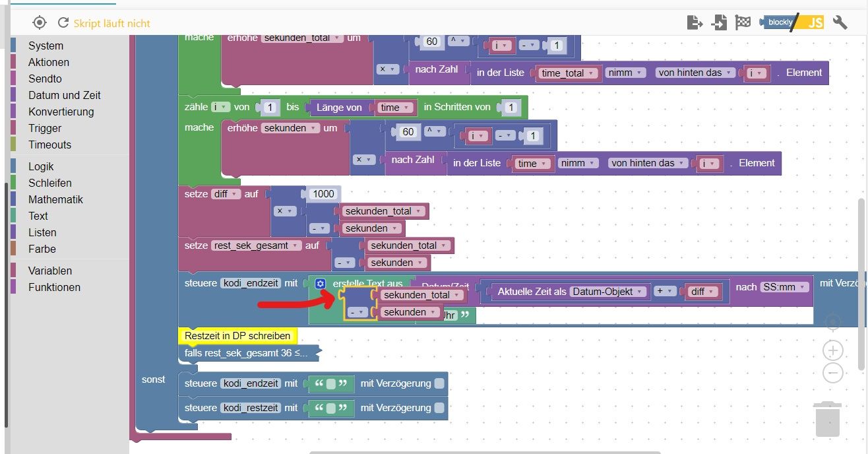Click the locate script crosshair icon

coord(40,22)
